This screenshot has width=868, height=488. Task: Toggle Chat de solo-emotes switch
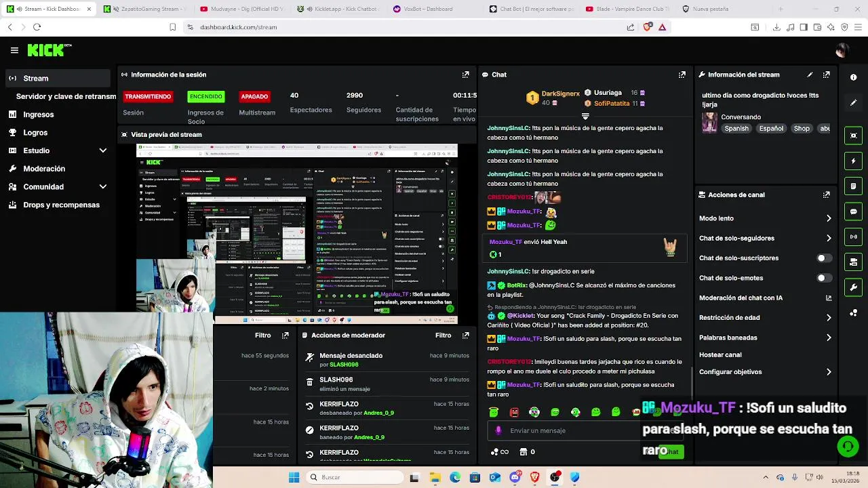[824, 278]
